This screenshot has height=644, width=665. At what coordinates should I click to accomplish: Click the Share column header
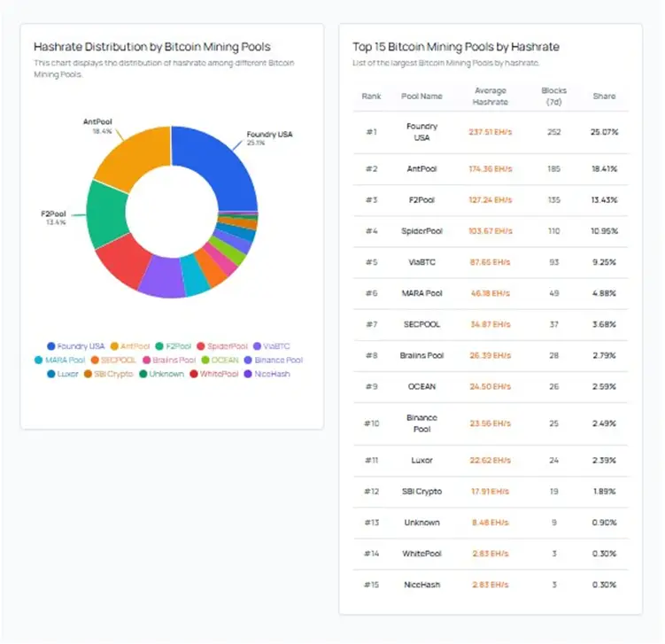(x=605, y=97)
